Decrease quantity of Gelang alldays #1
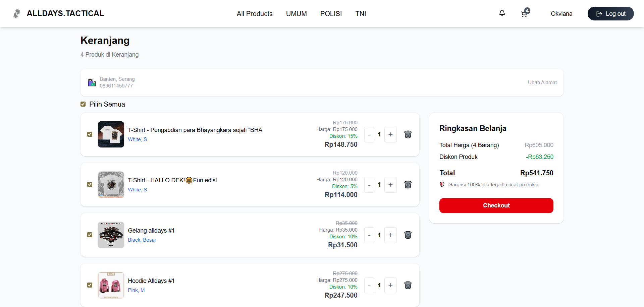 (369, 235)
